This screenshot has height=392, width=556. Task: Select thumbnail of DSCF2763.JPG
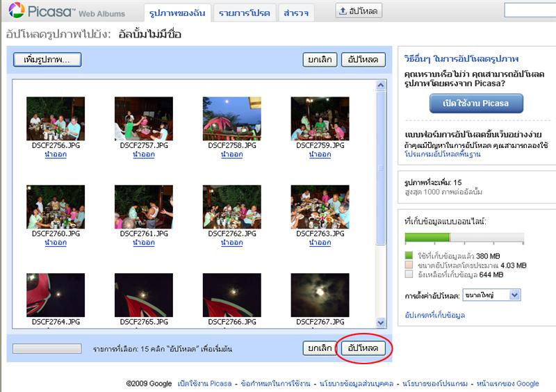pyautogui.click(x=320, y=207)
